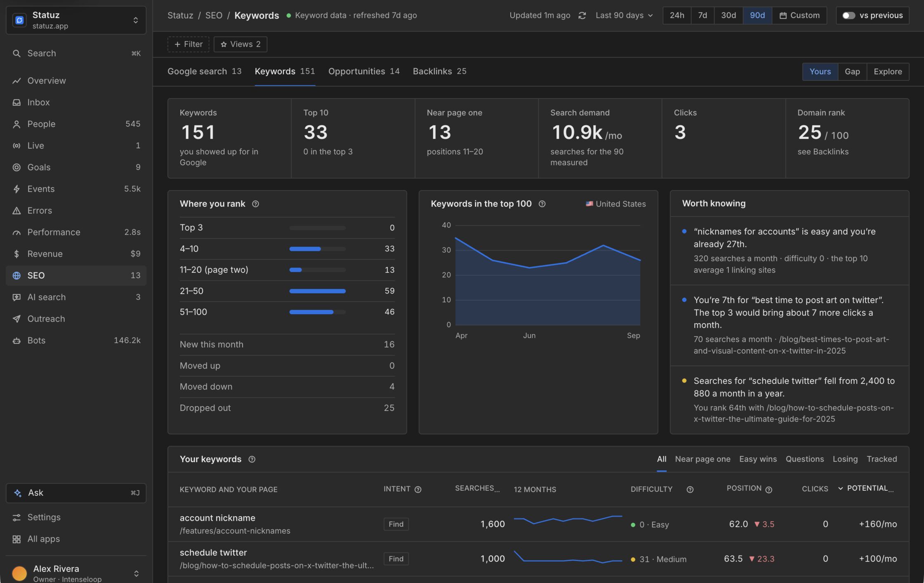The height and width of the screenshot is (583, 924).
Task: Open the Opportunities tab
Action: tap(364, 71)
